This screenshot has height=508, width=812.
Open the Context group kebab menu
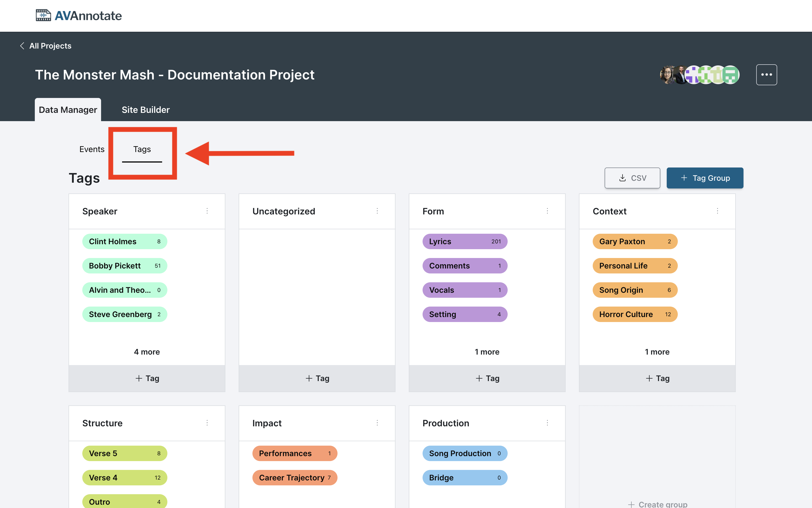pos(718,211)
